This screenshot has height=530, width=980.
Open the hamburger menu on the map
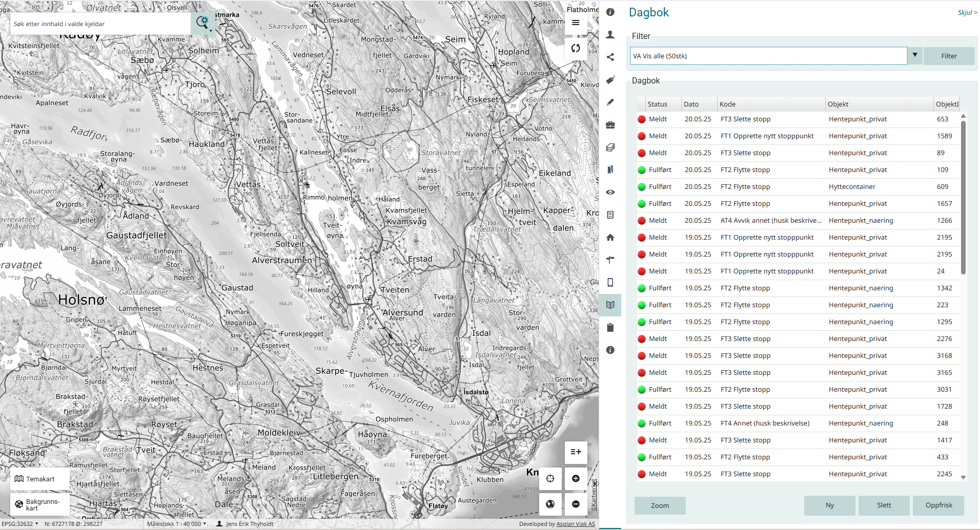coord(576,23)
